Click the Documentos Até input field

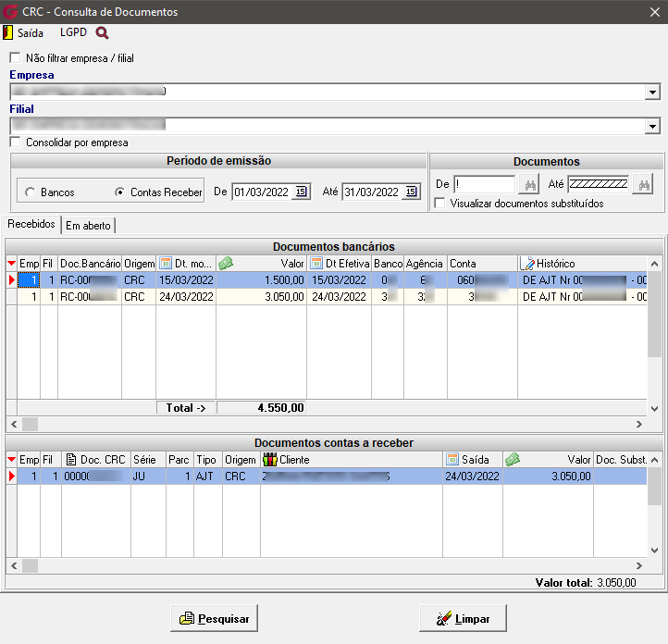(598, 184)
